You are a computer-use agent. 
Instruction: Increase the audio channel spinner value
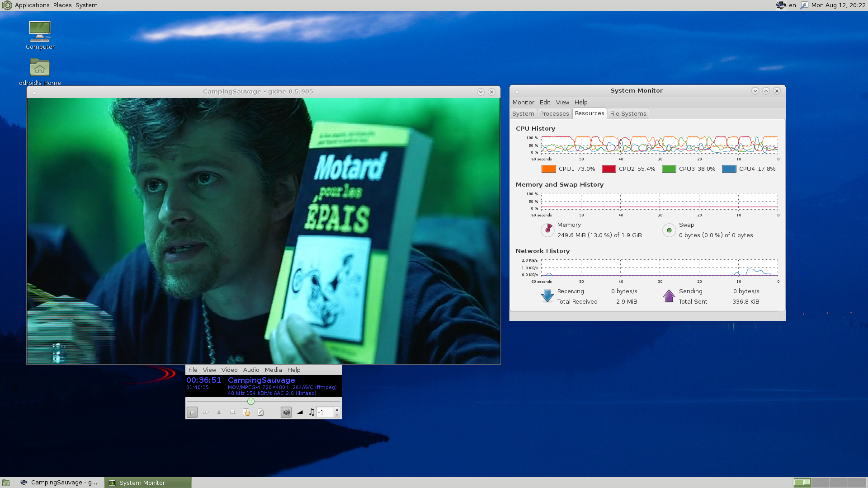pos(337,409)
